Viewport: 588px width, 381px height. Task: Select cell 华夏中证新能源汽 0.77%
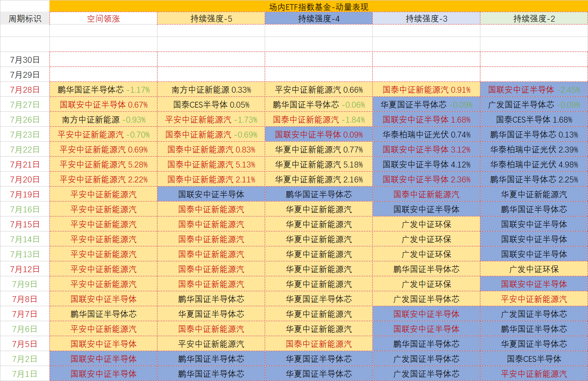click(319, 150)
